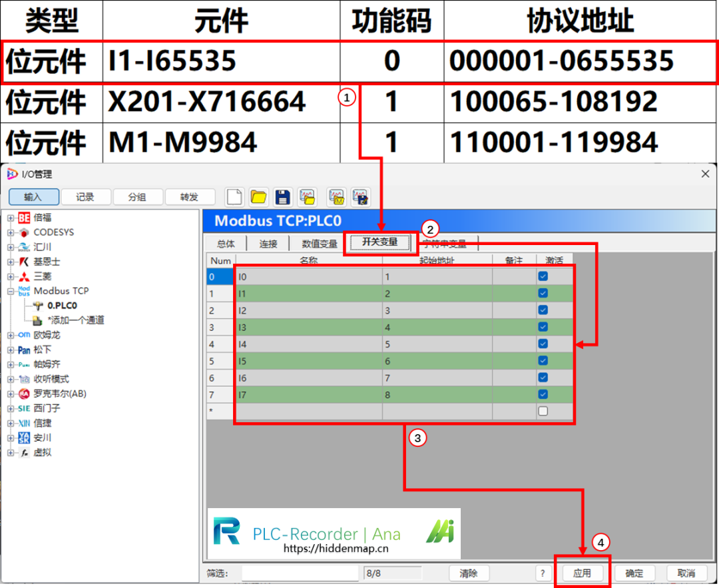Screen dimensions: 719x588
Task: Click the 三菱 red diamond icon
Action: click(x=24, y=276)
